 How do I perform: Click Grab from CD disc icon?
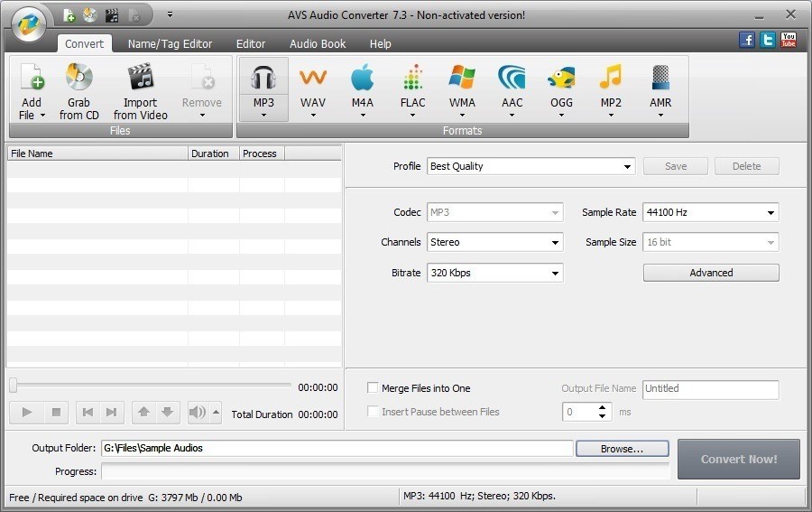click(x=78, y=78)
